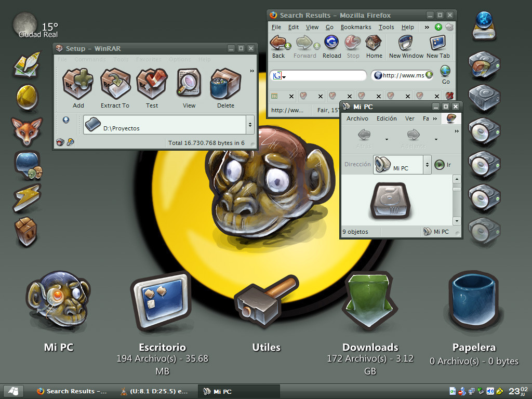Expand WinRAR toolbar overflow chevron
This screenshot has height=399, width=532.
[252, 71]
